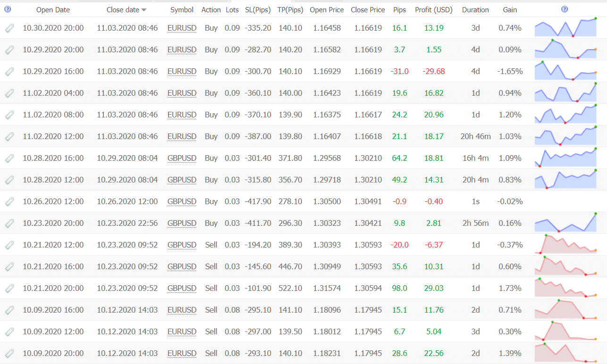Open the paperclip icon for trade opened 10.09.2020 20:00

(9, 354)
